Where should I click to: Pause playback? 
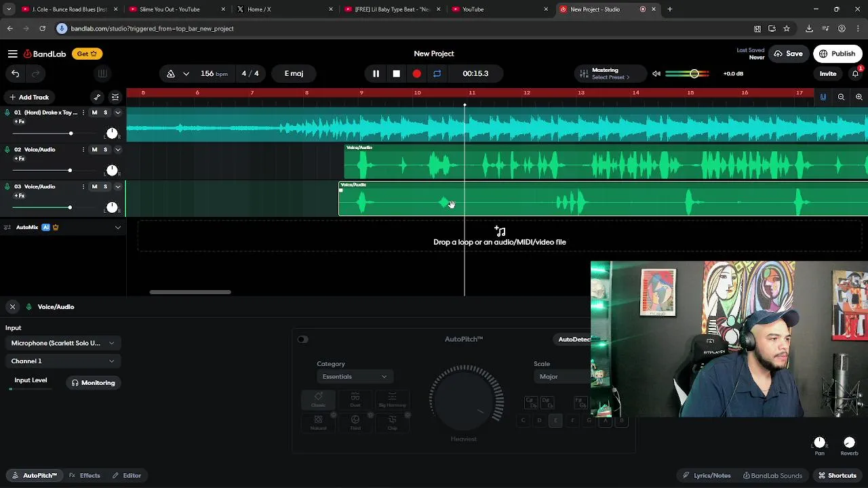click(376, 73)
